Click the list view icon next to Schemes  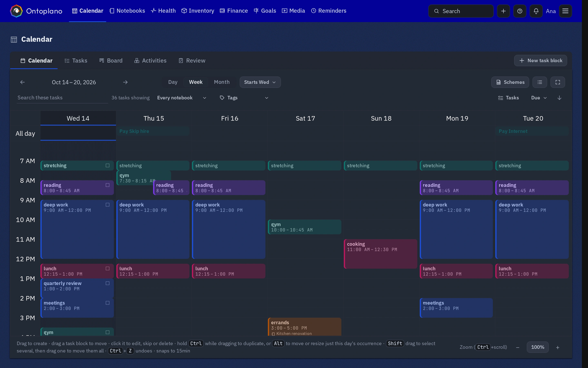tap(540, 82)
